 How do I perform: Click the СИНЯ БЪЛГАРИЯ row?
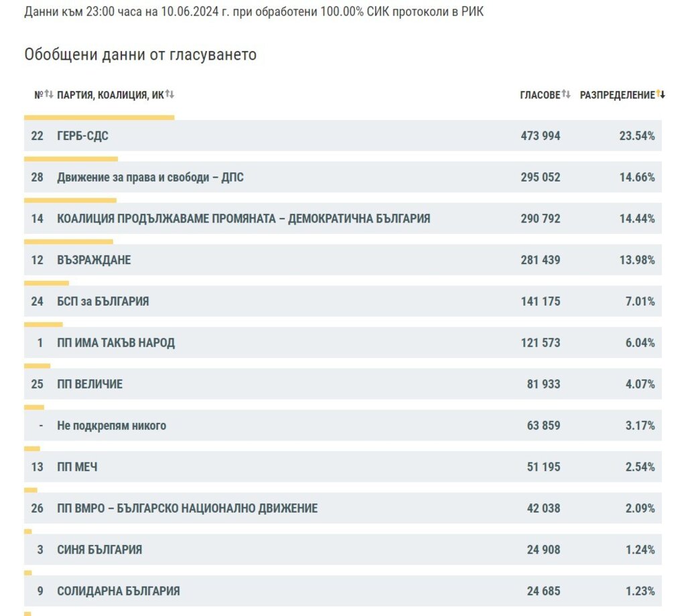point(100,550)
